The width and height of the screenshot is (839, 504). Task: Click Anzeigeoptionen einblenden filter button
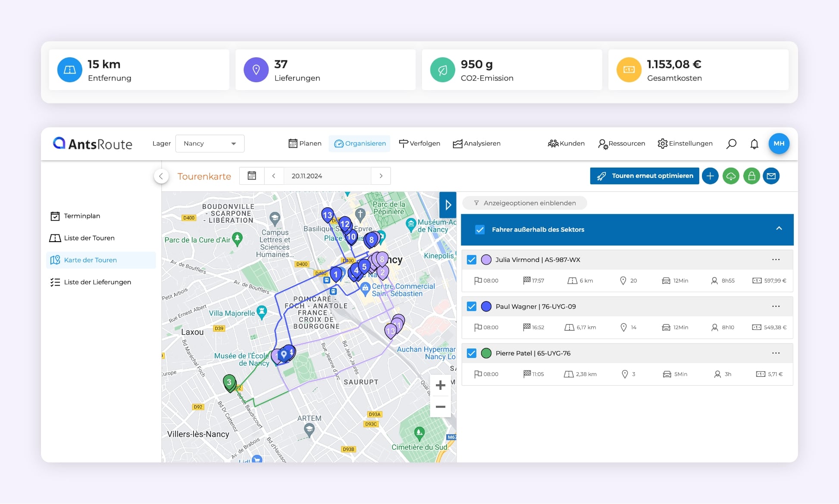point(525,203)
